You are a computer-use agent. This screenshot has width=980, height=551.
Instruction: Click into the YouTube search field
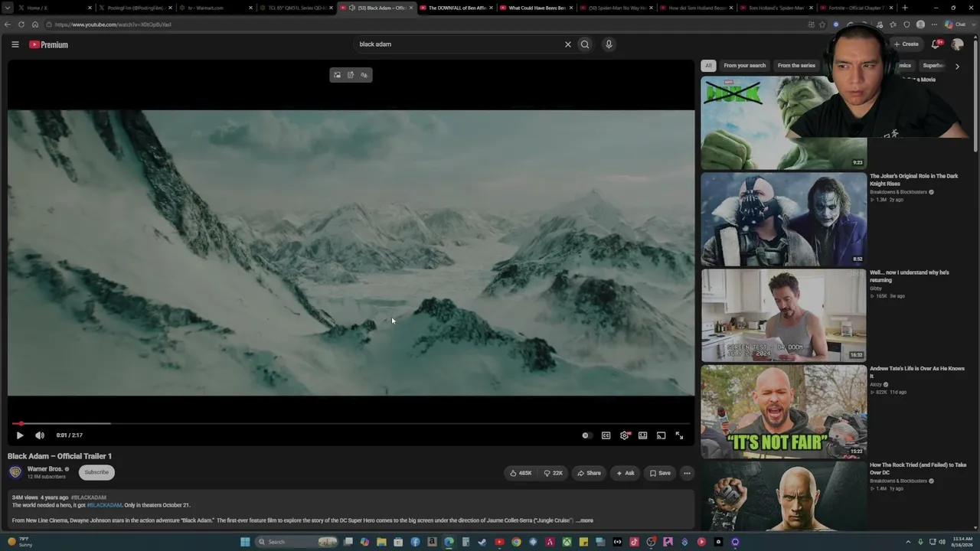458,44
